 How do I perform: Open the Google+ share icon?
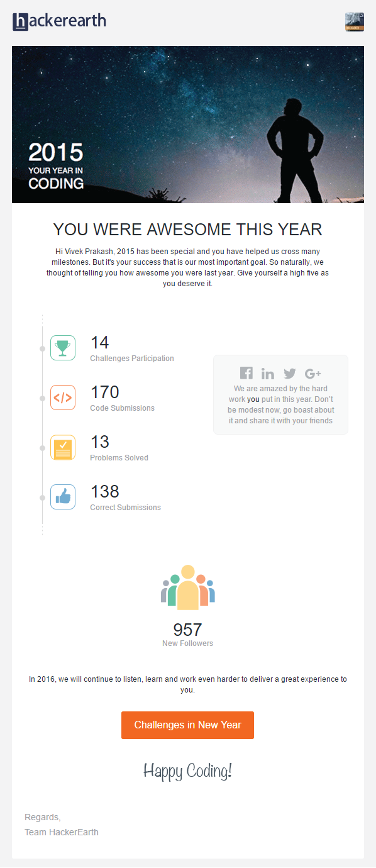click(312, 372)
